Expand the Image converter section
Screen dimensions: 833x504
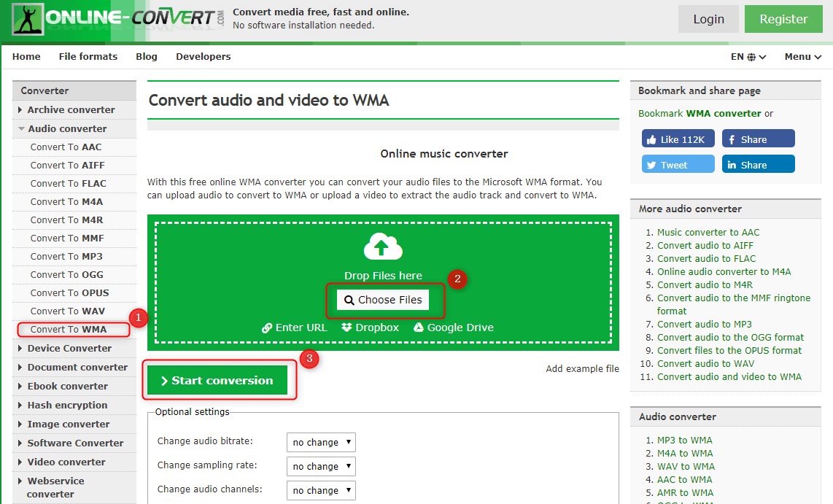point(74,424)
